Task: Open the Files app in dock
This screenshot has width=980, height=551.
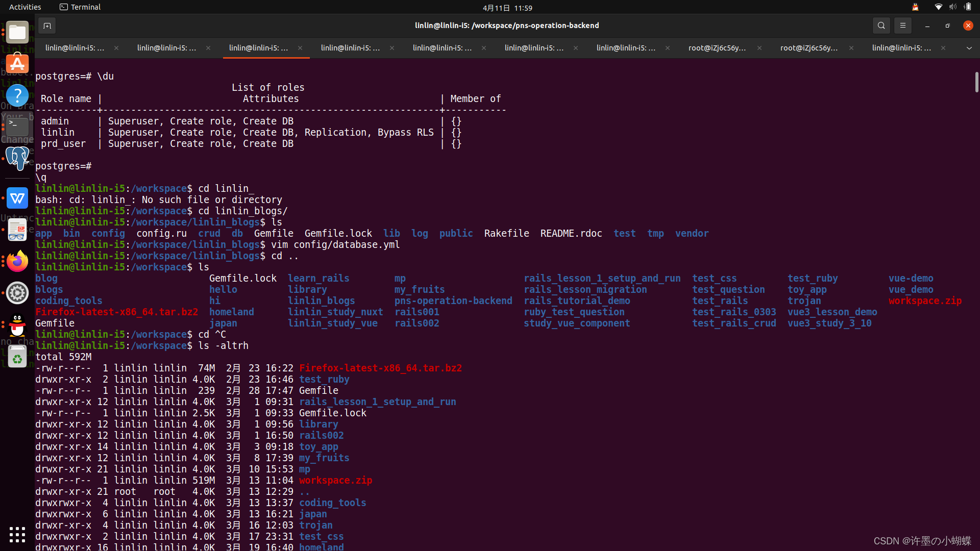Action: point(17,33)
